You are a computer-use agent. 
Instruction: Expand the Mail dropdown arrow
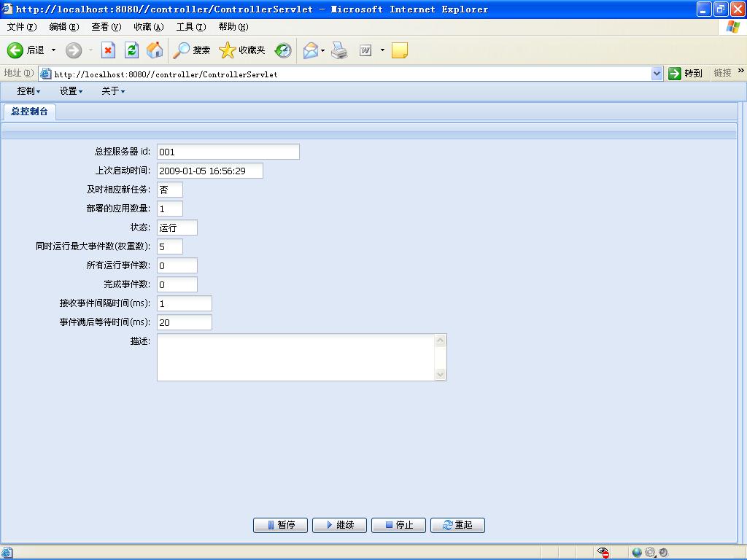click(x=323, y=50)
